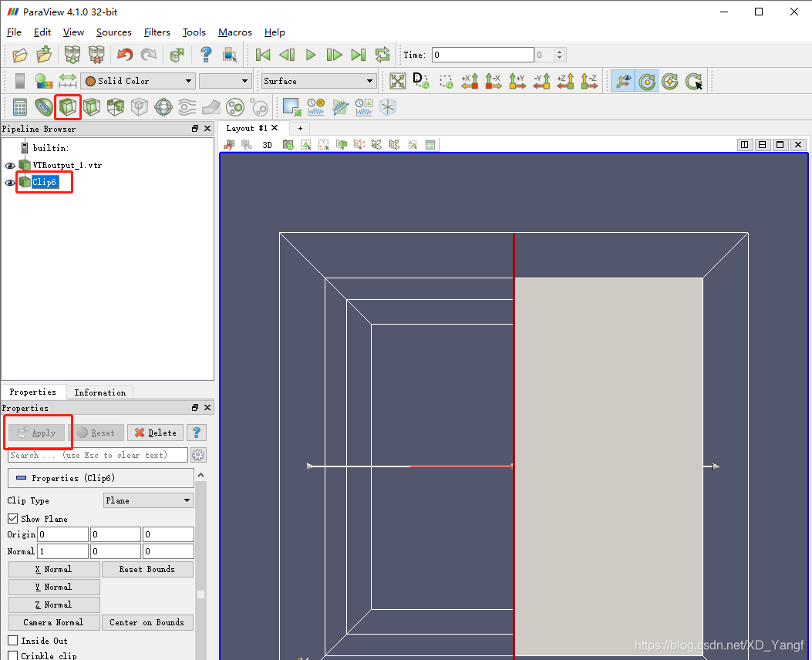This screenshot has height=660, width=812.
Task: Toggle animation loop button
Action: pyautogui.click(x=382, y=55)
